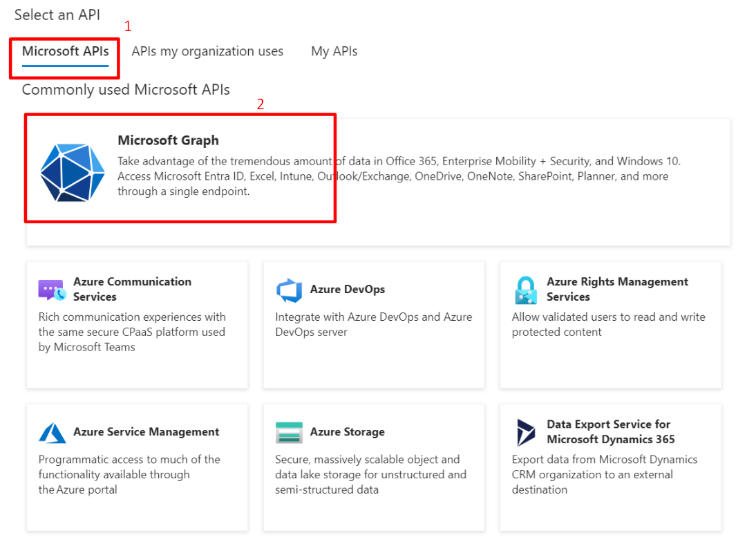Click the Microsoft Graph description text
Viewport: 756px width, 553px height.
point(398,176)
